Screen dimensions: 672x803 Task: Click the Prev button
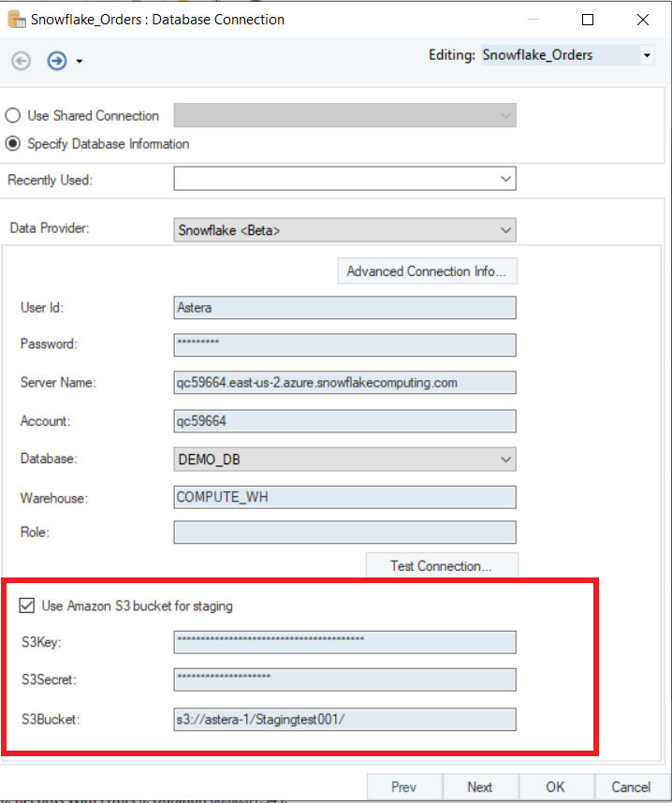[403, 787]
